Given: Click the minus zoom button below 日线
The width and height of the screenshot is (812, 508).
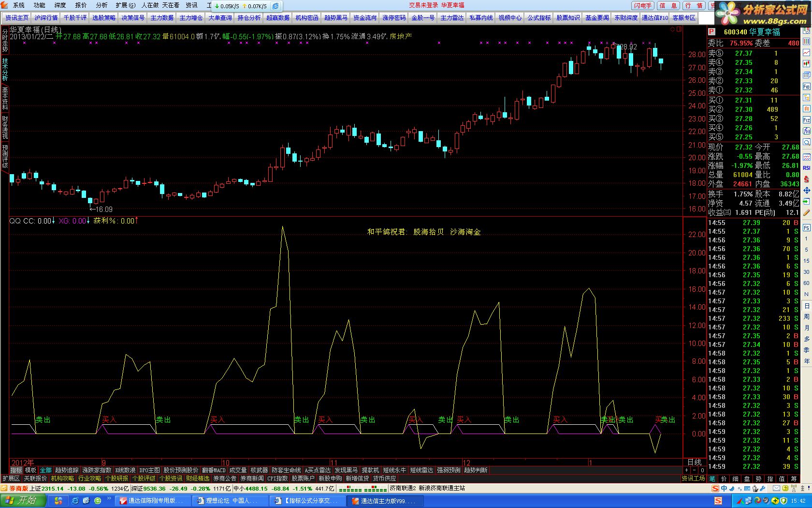Looking at the screenshot, I should coord(694,470).
